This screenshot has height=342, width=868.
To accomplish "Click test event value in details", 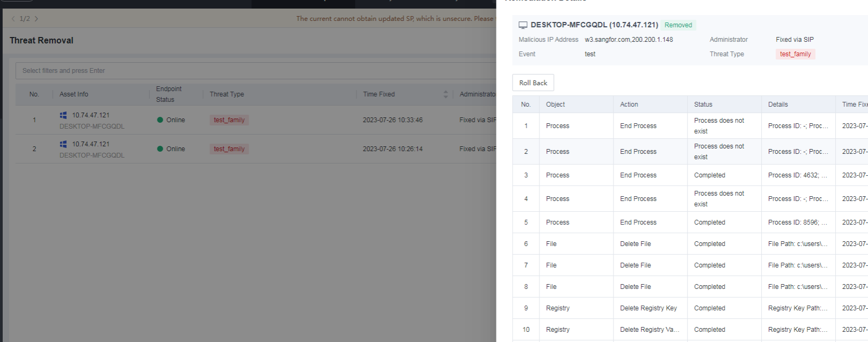I will point(590,54).
